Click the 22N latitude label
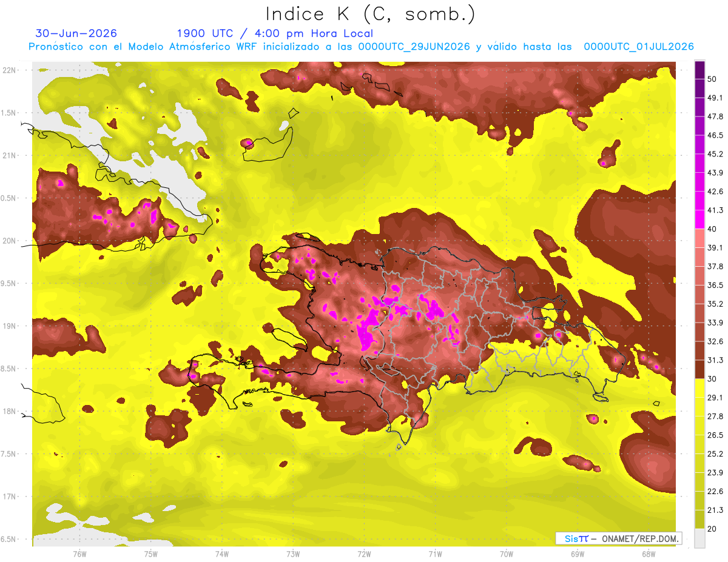The image size is (728, 562). click(x=10, y=70)
